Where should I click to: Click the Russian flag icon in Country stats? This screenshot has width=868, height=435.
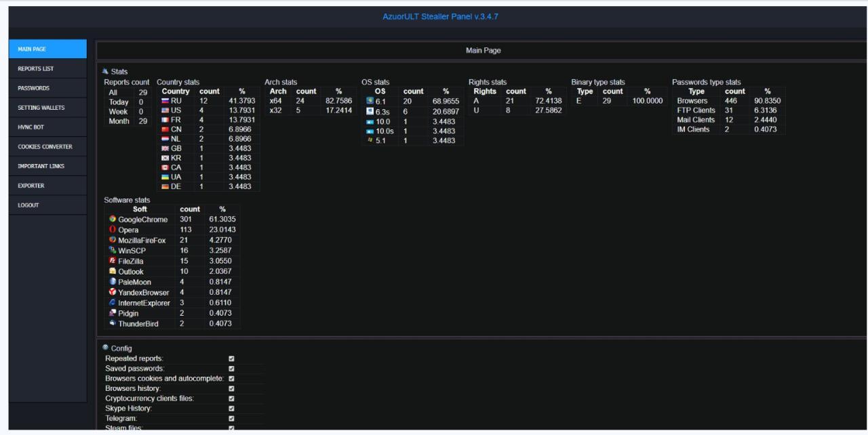point(165,100)
